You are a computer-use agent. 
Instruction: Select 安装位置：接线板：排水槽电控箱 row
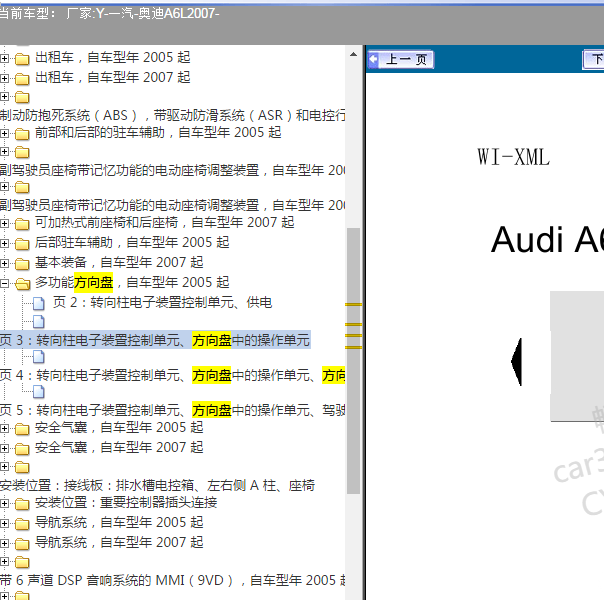pyautogui.click(x=157, y=485)
